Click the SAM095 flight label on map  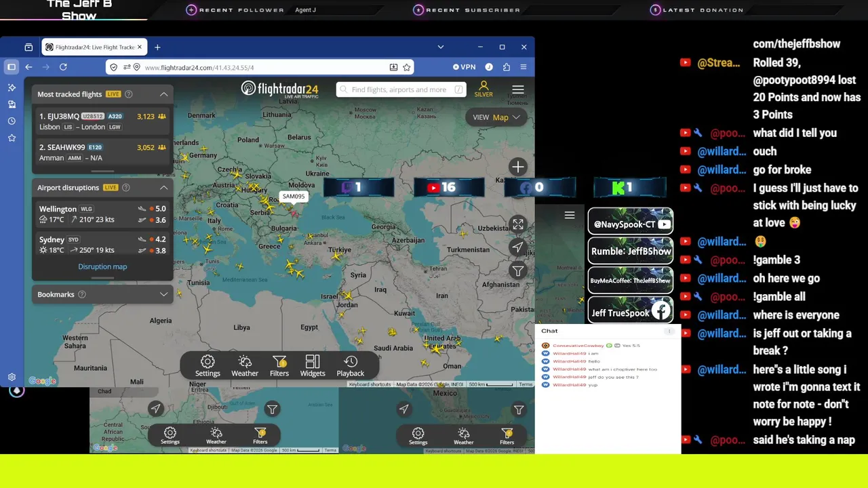(x=294, y=197)
